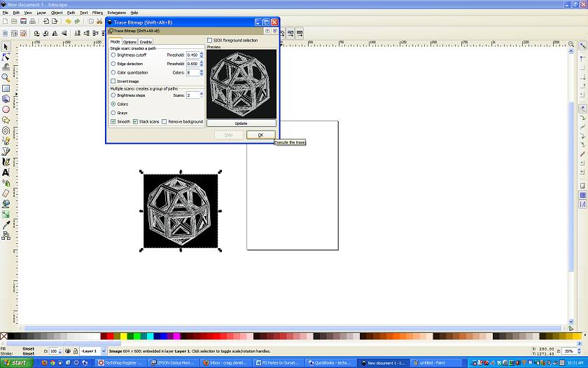Select the Rectangle tool

point(6,88)
